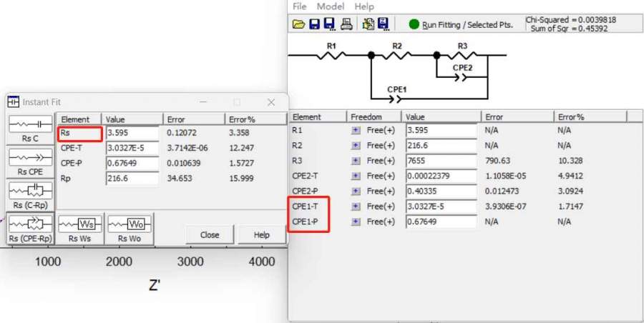Click R1 value field 3.595 in model table
The width and height of the screenshot is (644, 323).
pos(441,130)
